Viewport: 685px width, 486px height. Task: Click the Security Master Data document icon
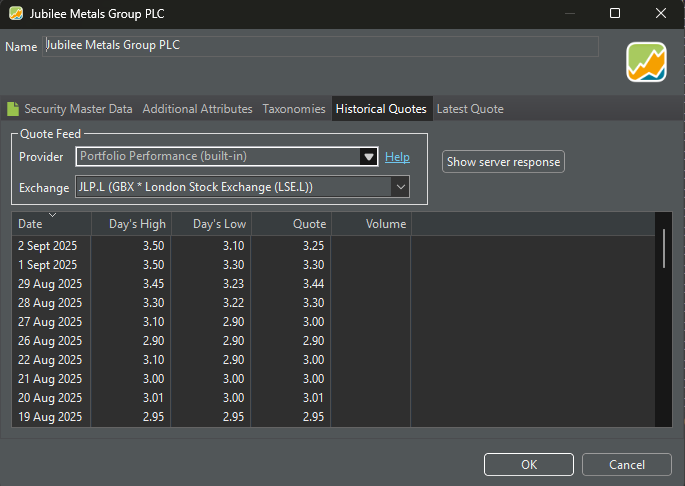click(x=13, y=109)
